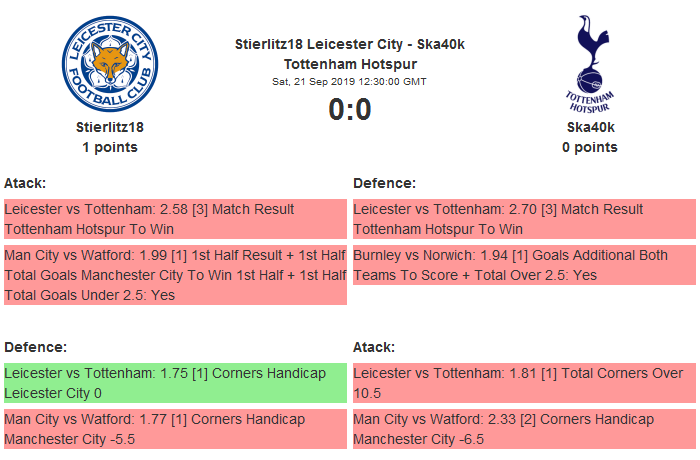Select right Leicester vs Tottenham 2.70 Match Result bet
The width and height of the screenshot is (700, 460).
pos(523,219)
